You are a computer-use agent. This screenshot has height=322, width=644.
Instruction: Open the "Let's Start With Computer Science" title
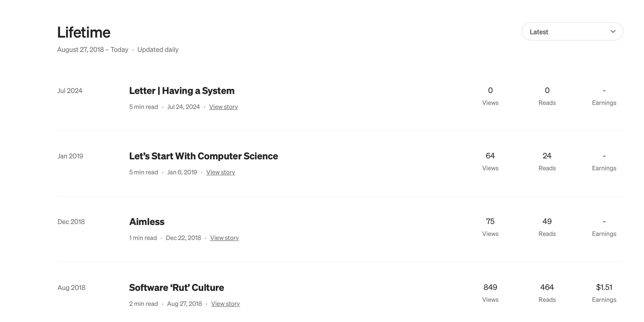(x=203, y=156)
